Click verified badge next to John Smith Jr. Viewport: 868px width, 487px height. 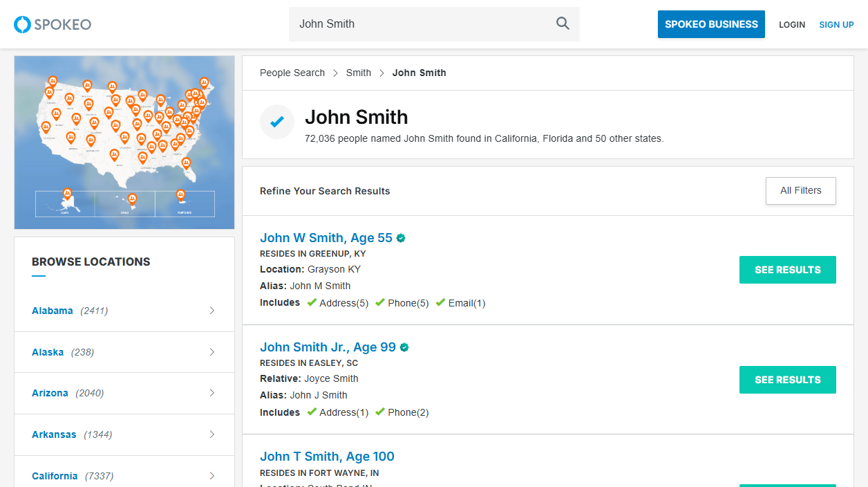404,347
